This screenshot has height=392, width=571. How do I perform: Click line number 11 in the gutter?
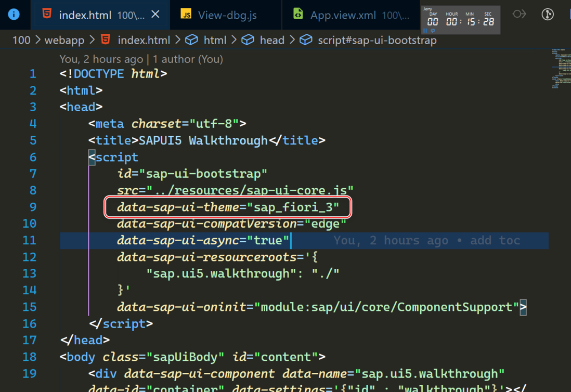30,240
